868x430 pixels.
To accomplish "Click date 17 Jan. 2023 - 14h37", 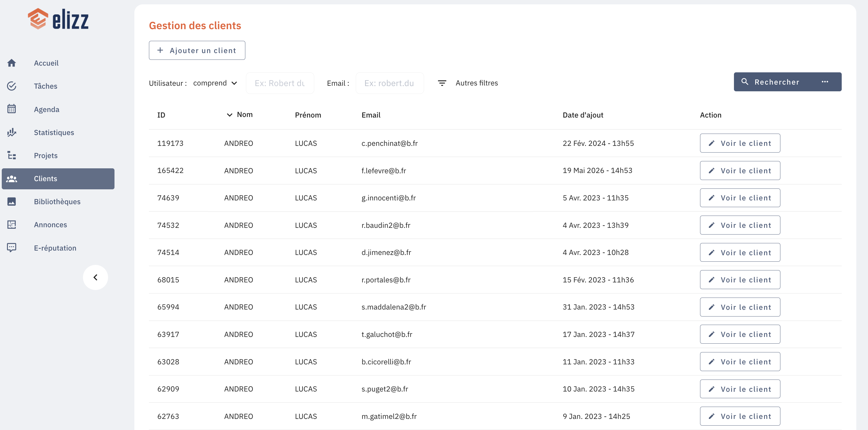I will (x=598, y=334).
